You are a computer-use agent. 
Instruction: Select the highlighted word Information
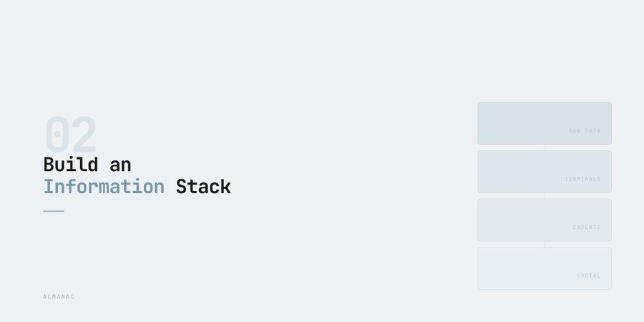tap(104, 187)
